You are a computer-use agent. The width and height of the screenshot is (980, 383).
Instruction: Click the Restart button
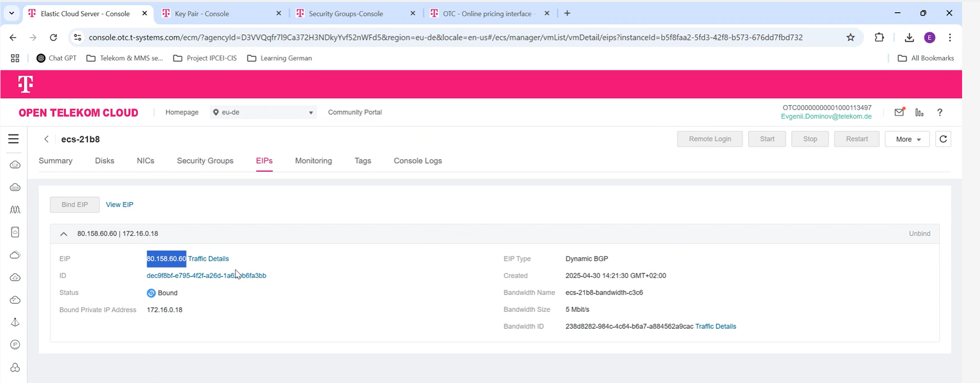coord(857,139)
